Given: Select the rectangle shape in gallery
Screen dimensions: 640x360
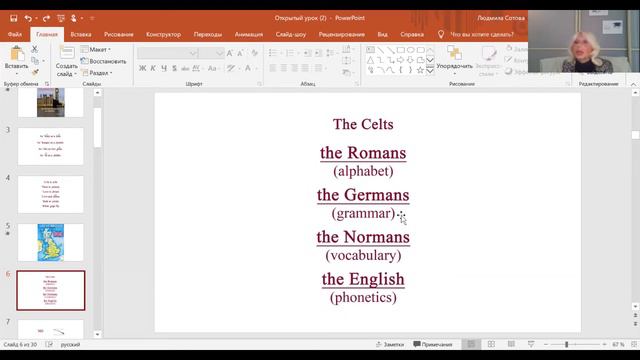Looking at the screenshot, I should (401, 50).
